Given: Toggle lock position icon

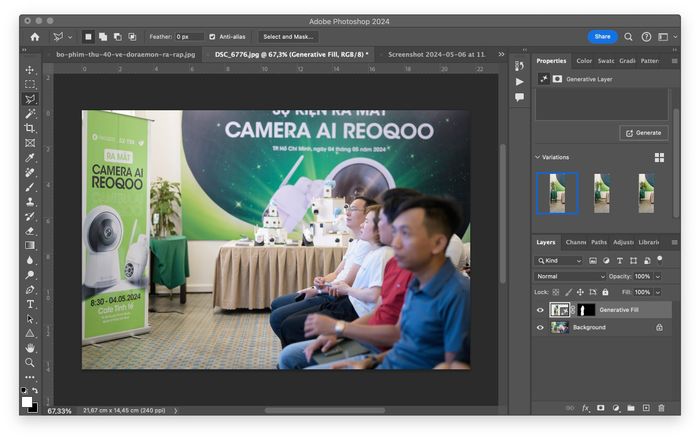Looking at the screenshot, I should (x=580, y=292).
